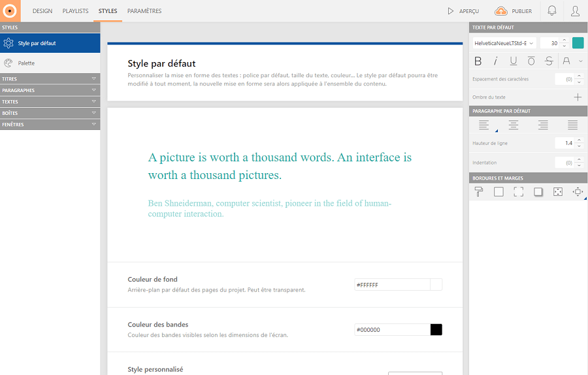Screen dimensions: 588x375
Task: Add a text shadow with plus icon
Action: pos(578,97)
